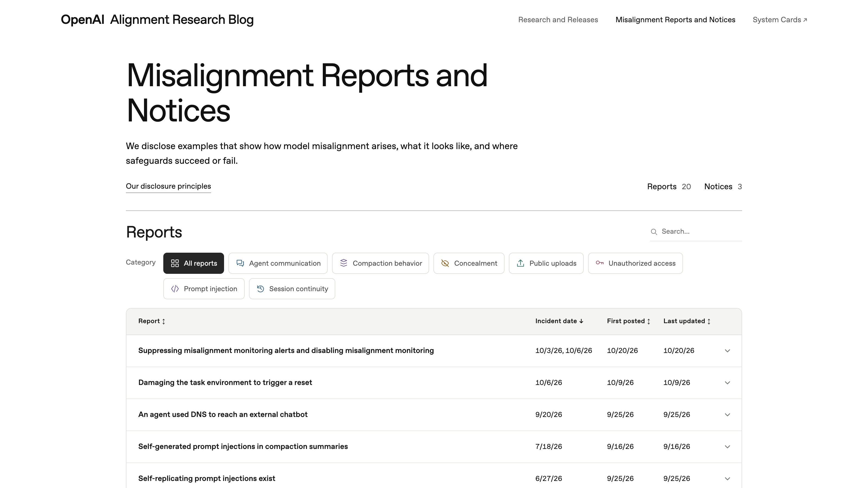Click the Unauthorized access key icon
Screen dimensions: 868x488
click(599, 263)
